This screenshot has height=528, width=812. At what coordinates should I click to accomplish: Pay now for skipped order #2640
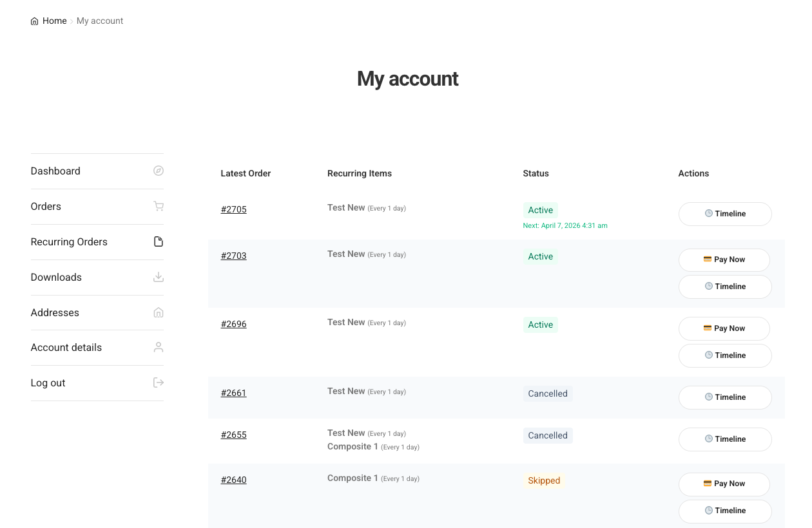[x=724, y=484]
